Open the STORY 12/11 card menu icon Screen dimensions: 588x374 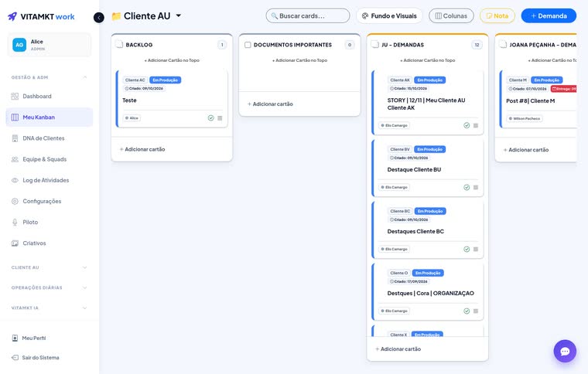pyautogui.click(x=476, y=126)
